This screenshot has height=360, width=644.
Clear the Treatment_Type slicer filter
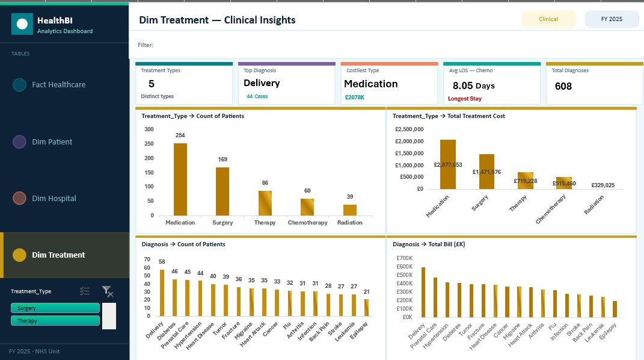click(108, 291)
